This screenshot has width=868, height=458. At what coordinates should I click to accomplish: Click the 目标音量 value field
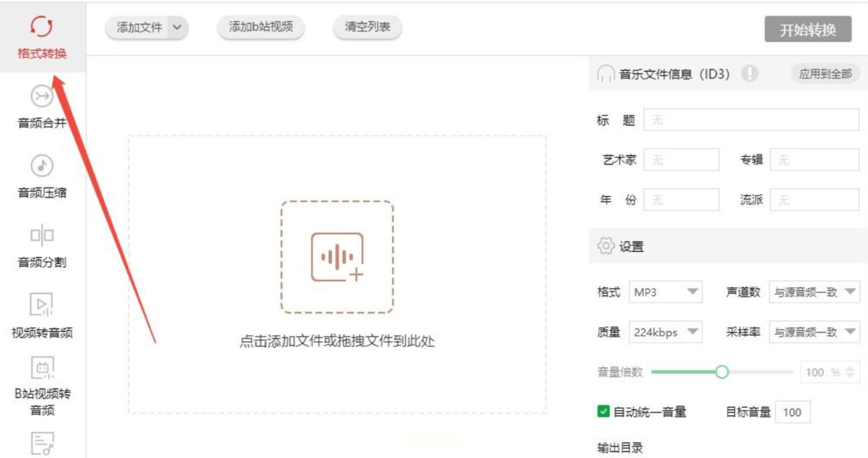(792, 412)
